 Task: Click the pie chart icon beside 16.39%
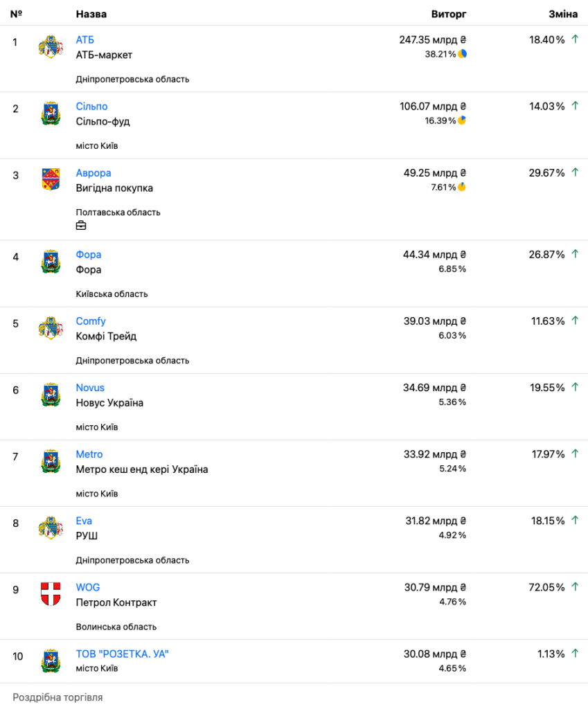(x=462, y=120)
